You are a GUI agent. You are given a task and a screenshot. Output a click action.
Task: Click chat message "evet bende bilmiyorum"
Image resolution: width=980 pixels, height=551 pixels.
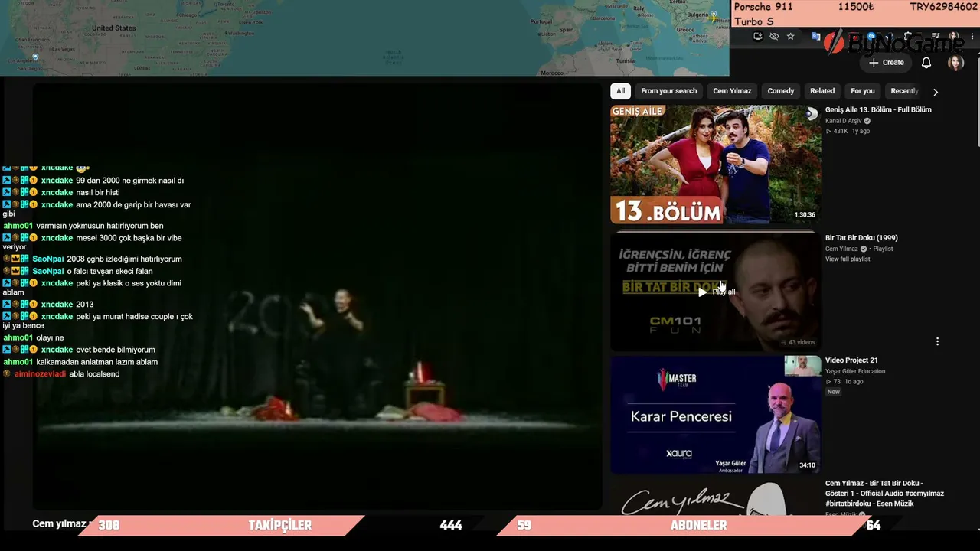[116, 350]
